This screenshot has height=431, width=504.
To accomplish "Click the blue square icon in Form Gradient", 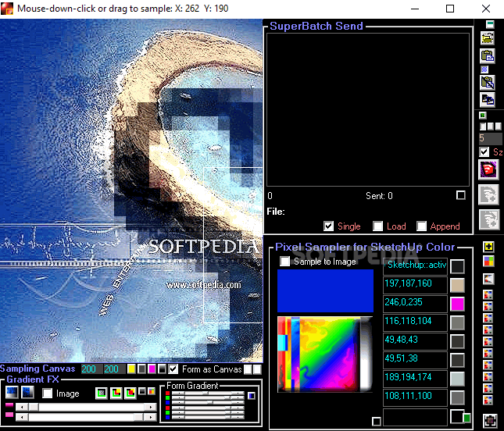I will [252, 395].
